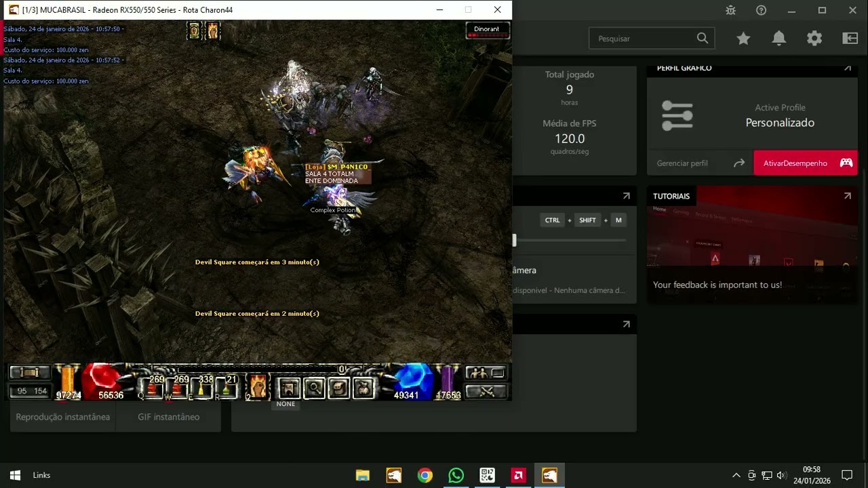
Task: Open favorites star icon in AMD Software
Action: point(744,39)
